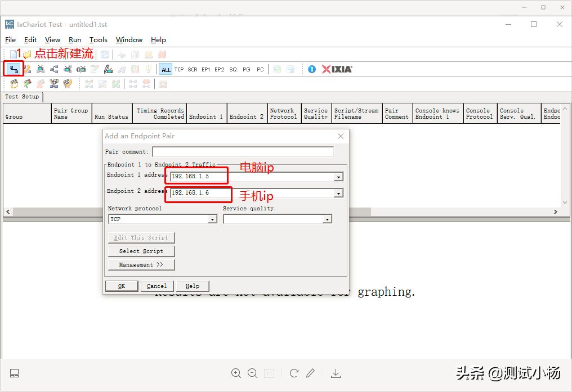Click the IxChariot application title icon

tap(10, 24)
